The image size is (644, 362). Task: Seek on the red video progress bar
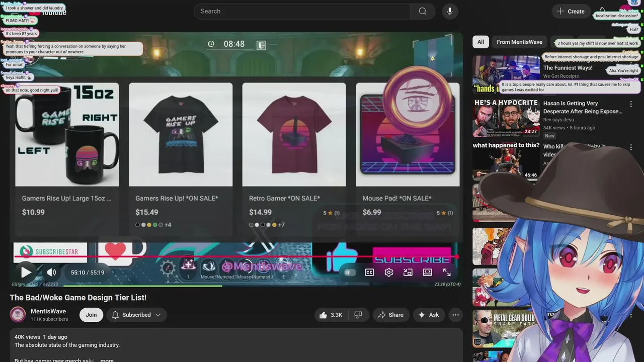[236, 257]
